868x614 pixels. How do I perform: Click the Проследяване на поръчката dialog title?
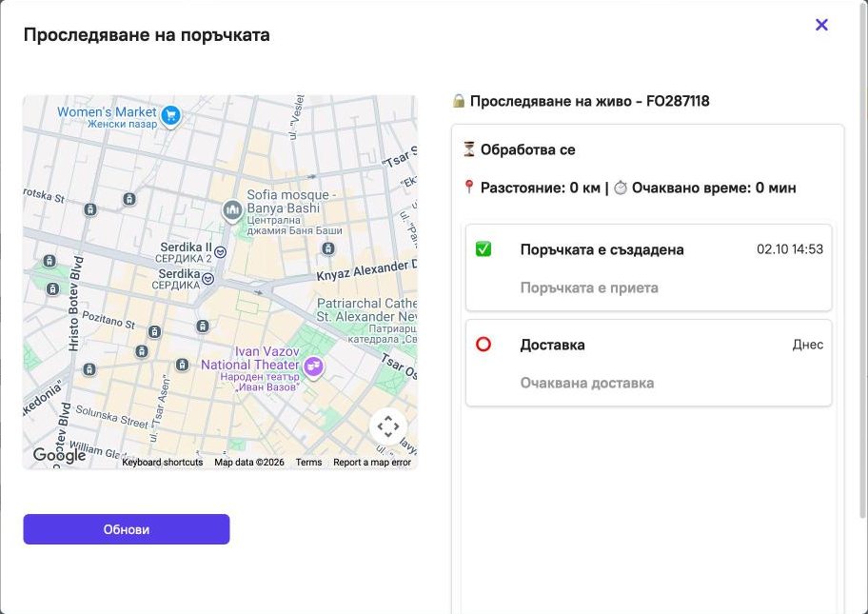tap(147, 35)
